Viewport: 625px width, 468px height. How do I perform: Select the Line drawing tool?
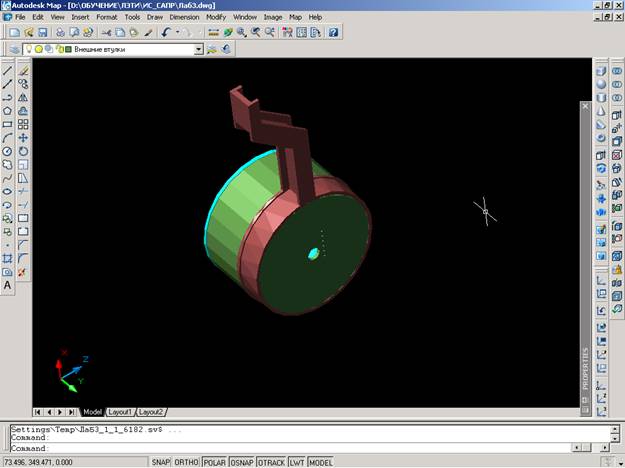[x=7, y=71]
